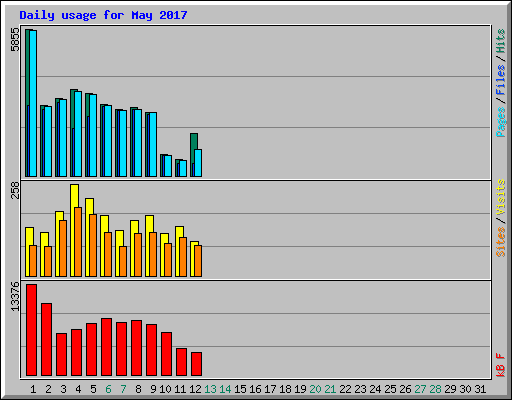Click the red "KB F" legend label

tap(501, 365)
